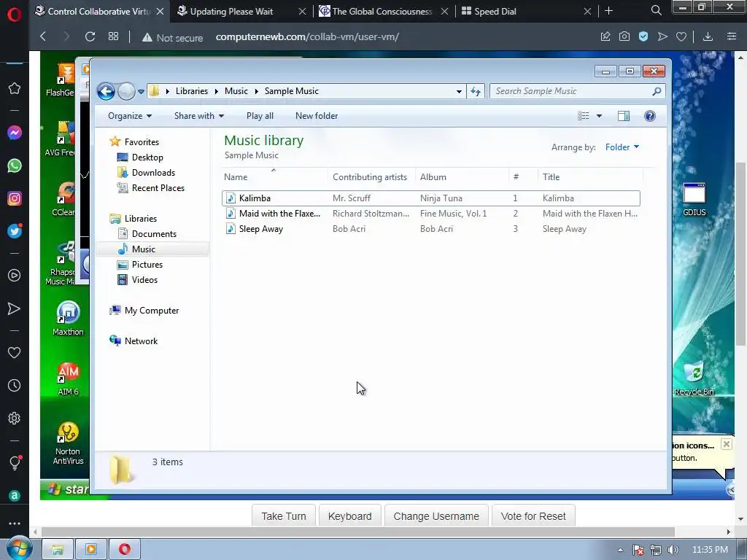Click Change Username button
Screen dimensions: 747x560
point(436,516)
